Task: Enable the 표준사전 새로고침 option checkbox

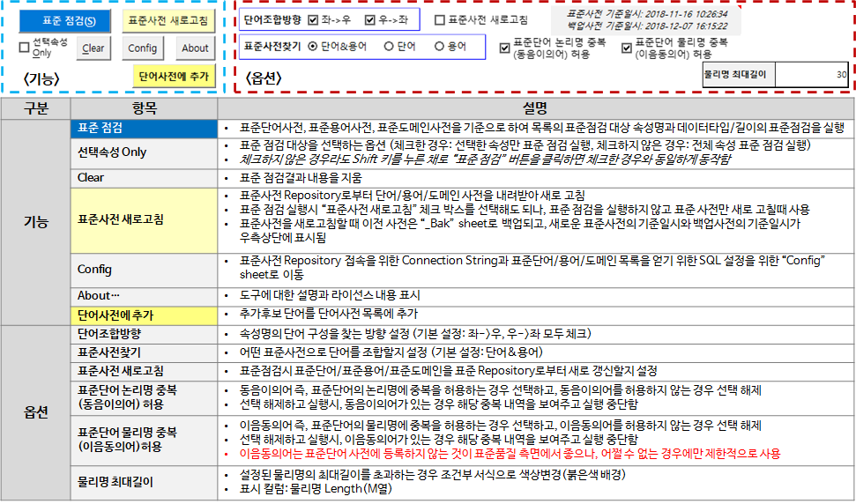Action: pos(440,20)
